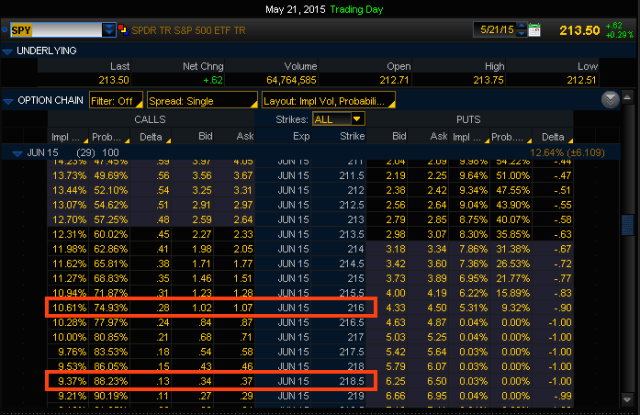Image resolution: width=640 pixels, height=415 pixels.
Task: Click the Strike column header
Action: [x=339, y=136]
